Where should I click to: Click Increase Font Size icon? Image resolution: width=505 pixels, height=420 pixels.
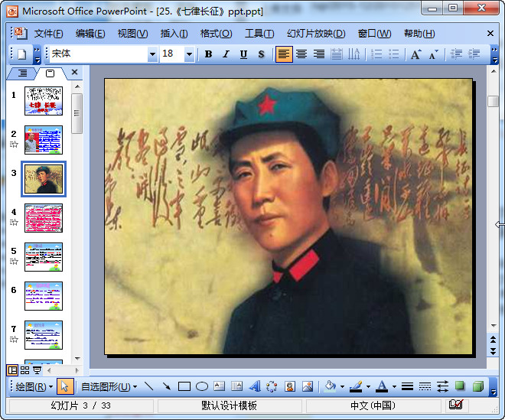[415, 54]
